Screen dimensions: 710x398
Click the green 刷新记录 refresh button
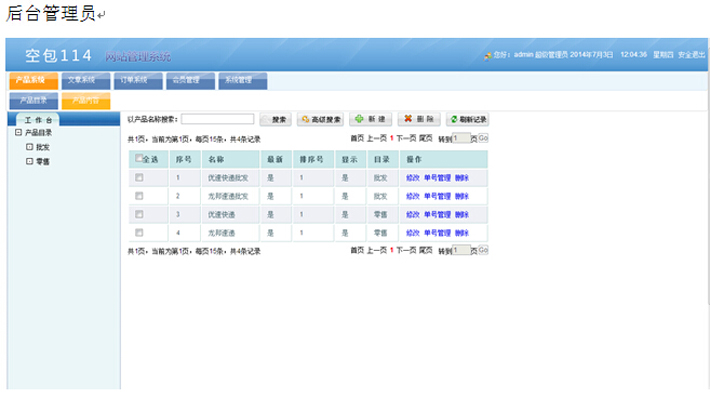(468, 120)
